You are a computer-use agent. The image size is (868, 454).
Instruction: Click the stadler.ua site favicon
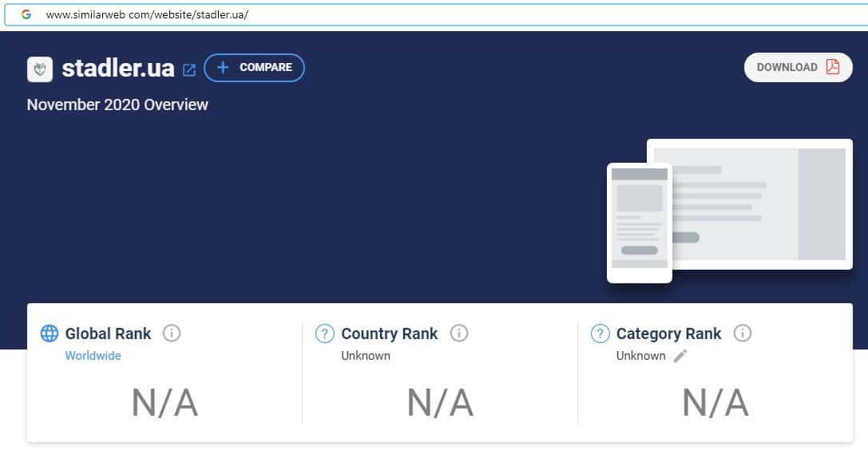pos(40,69)
